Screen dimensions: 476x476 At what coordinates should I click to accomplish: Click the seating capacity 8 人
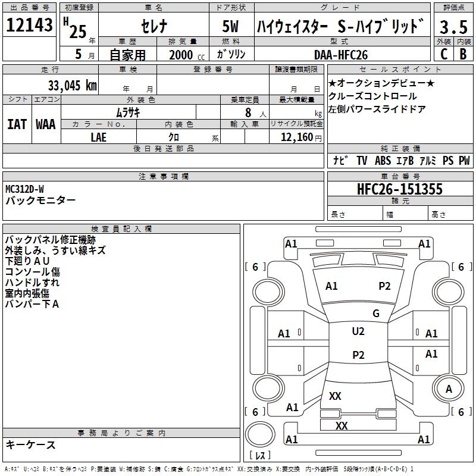pos(255,112)
